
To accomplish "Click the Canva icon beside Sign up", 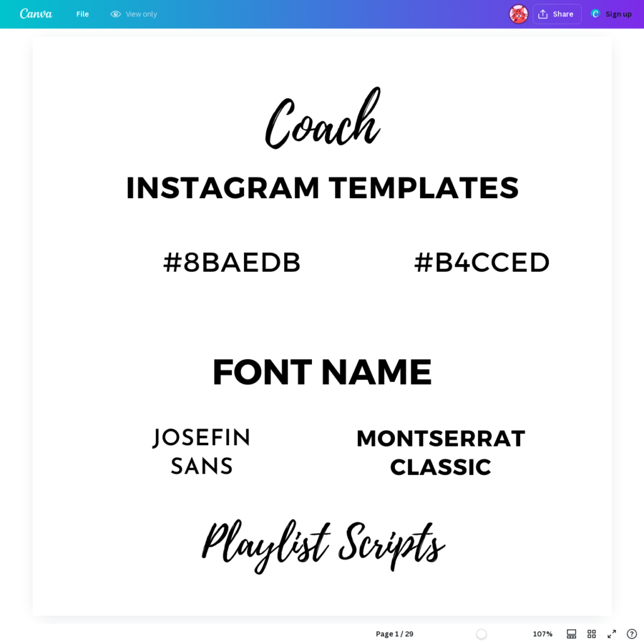I will pyautogui.click(x=595, y=14).
